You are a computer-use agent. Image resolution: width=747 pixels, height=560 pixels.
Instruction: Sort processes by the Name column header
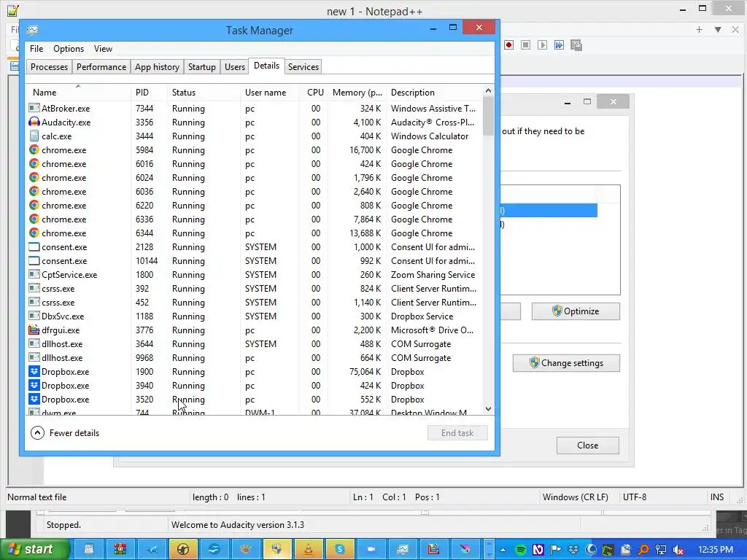point(79,93)
